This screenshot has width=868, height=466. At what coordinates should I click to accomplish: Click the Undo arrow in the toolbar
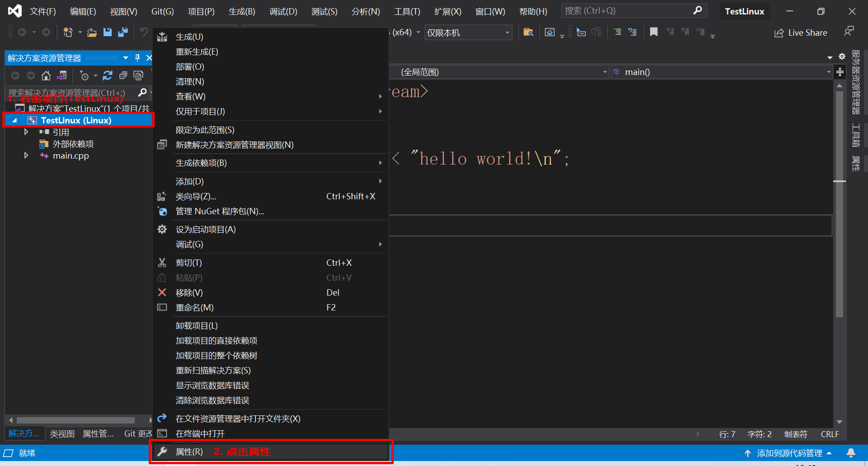[x=144, y=32]
